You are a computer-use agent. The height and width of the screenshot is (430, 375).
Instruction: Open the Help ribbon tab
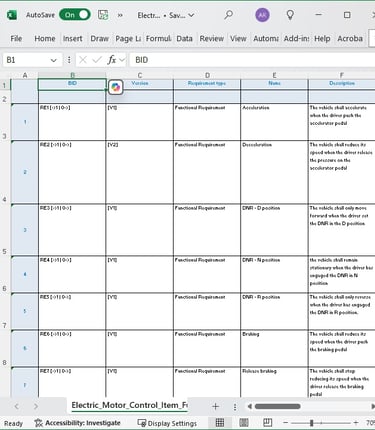tap(322, 39)
